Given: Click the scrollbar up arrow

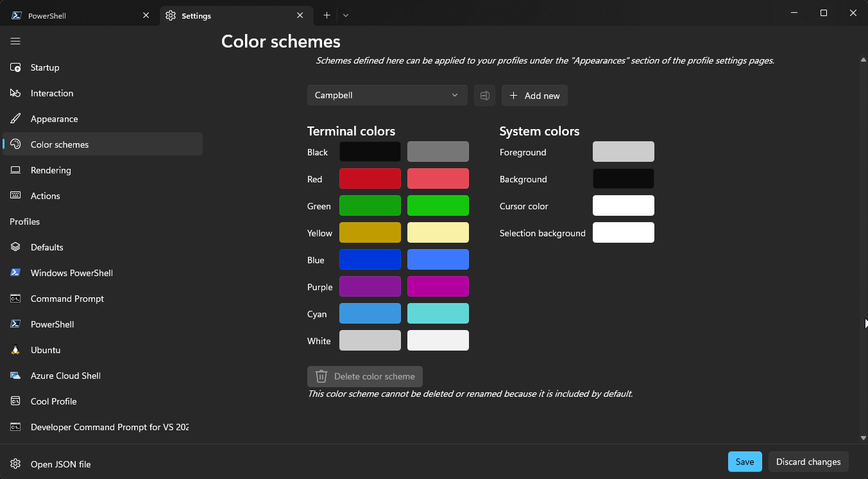Looking at the screenshot, I should pyautogui.click(x=863, y=60).
